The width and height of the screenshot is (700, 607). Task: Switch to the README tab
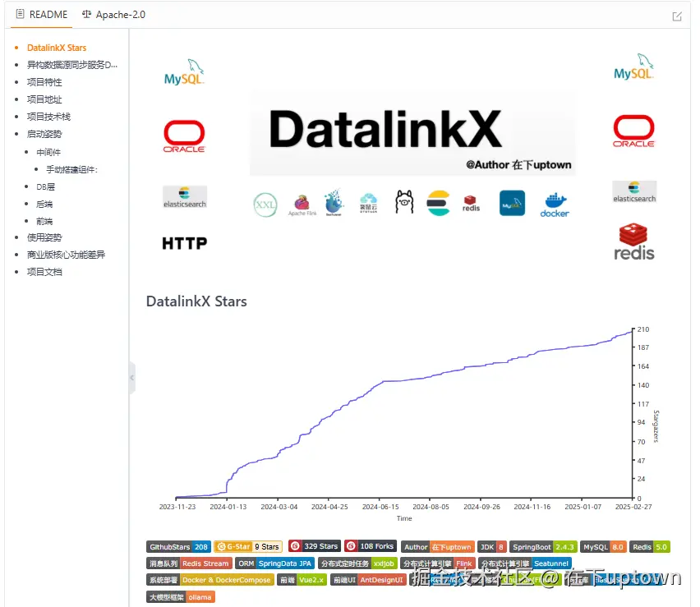coord(42,15)
